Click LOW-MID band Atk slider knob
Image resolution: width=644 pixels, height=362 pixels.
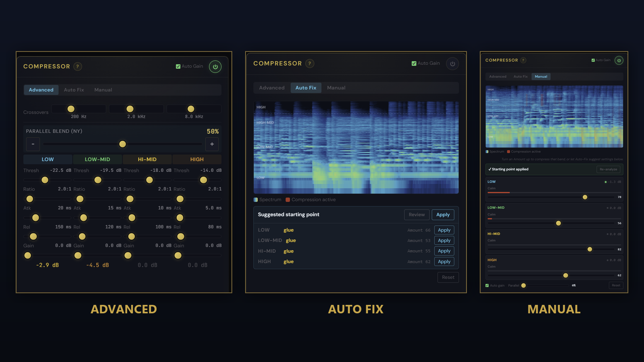(x=83, y=218)
